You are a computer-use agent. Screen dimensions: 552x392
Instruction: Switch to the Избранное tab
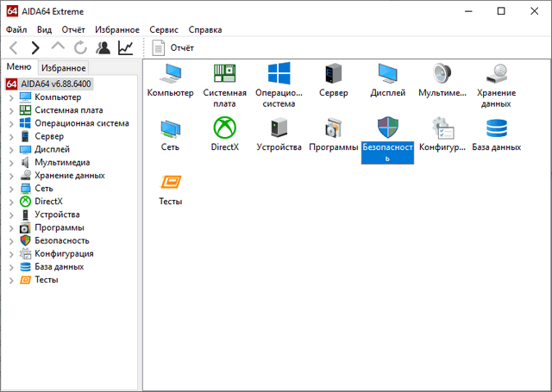click(x=64, y=67)
